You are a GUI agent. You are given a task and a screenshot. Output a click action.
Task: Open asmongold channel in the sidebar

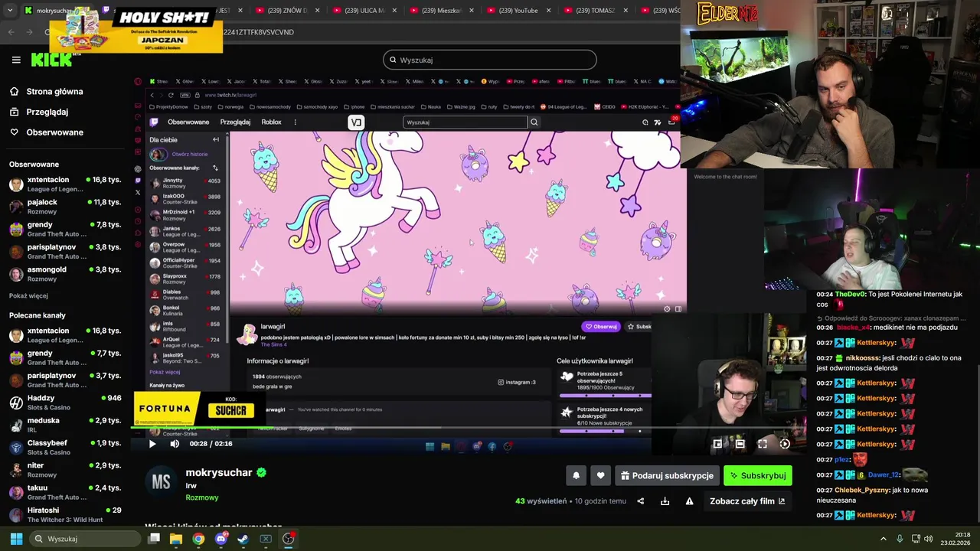(64, 274)
